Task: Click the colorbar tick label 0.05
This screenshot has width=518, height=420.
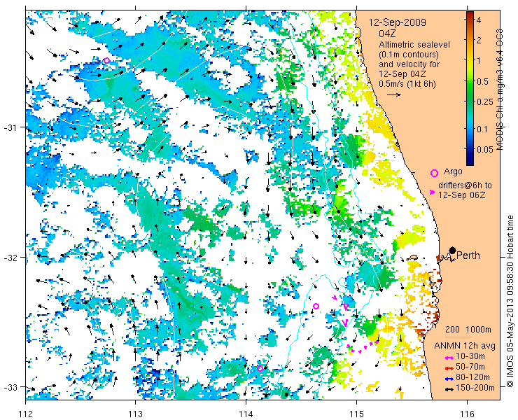Action: [485, 149]
